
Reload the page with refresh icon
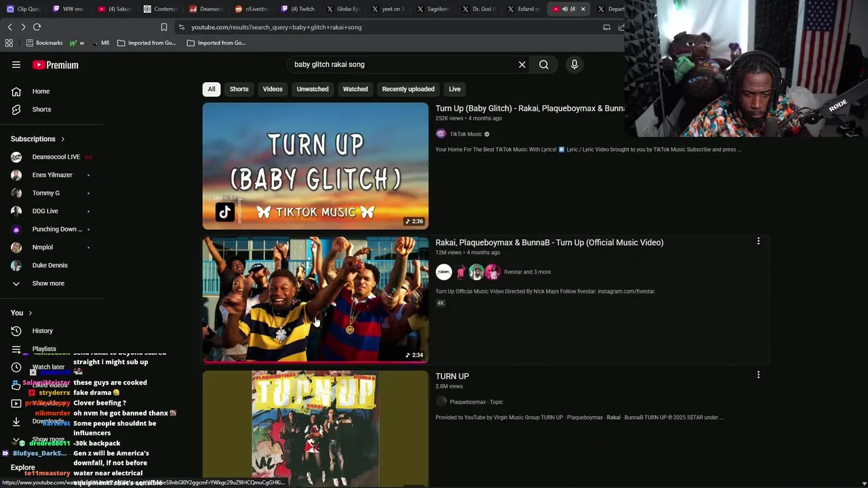pos(37,27)
